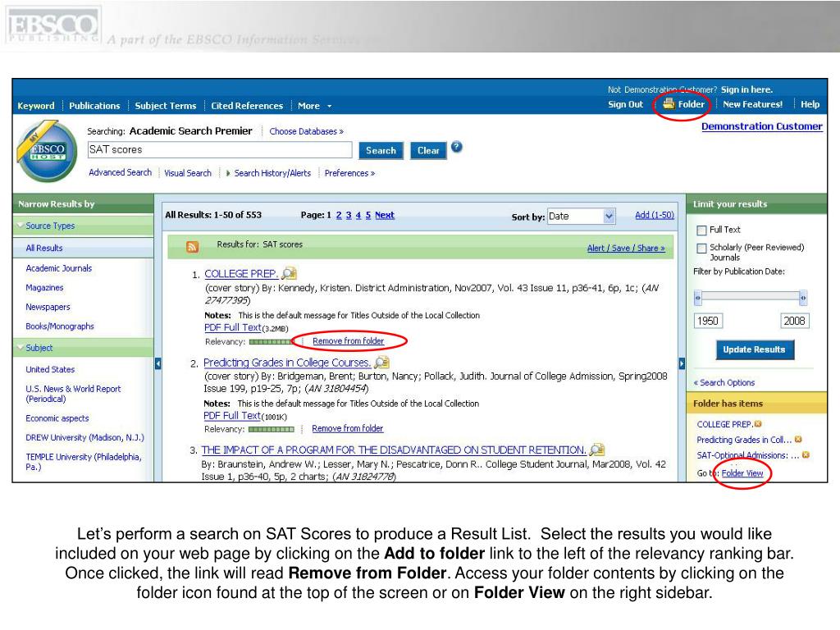This screenshot has width=840, height=630.
Task: Select the Keyword menu item
Action: [36, 106]
